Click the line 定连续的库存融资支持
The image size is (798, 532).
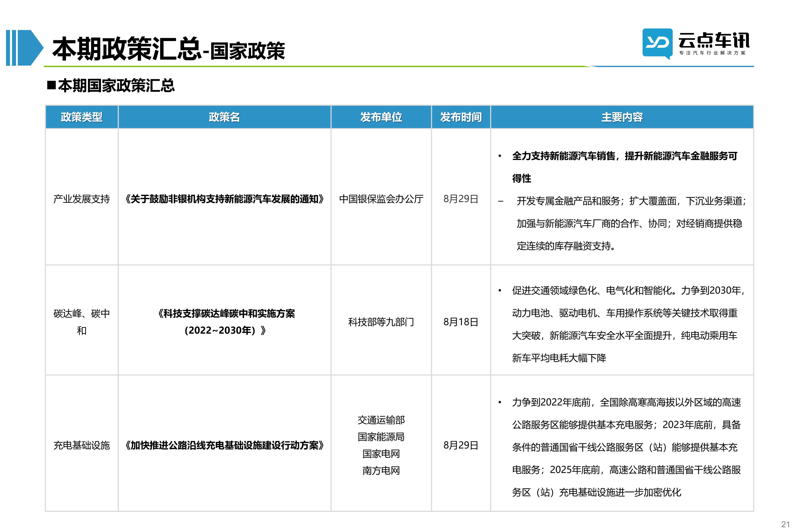point(566,246)
